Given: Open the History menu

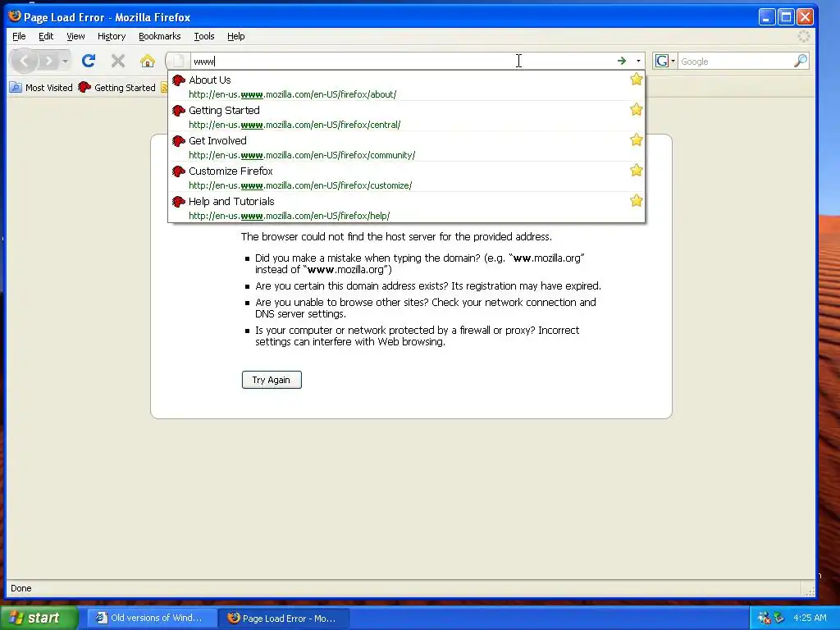Looking at the screenshot, I should [x=112, y=36].
